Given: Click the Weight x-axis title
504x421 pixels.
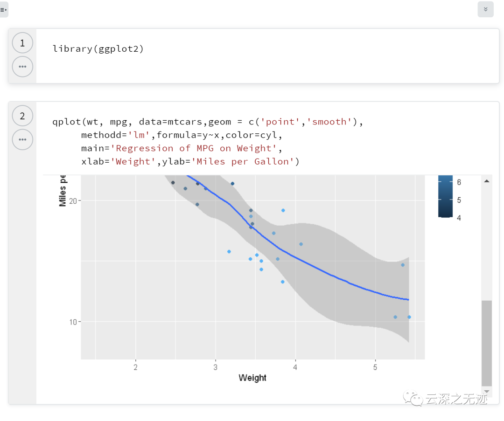Looking at the screenshot, I should tap(252, 378).
